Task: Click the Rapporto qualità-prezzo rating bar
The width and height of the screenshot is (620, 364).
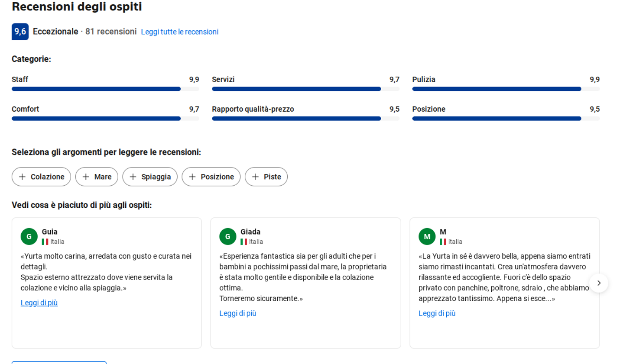Action: click(305, 119)
